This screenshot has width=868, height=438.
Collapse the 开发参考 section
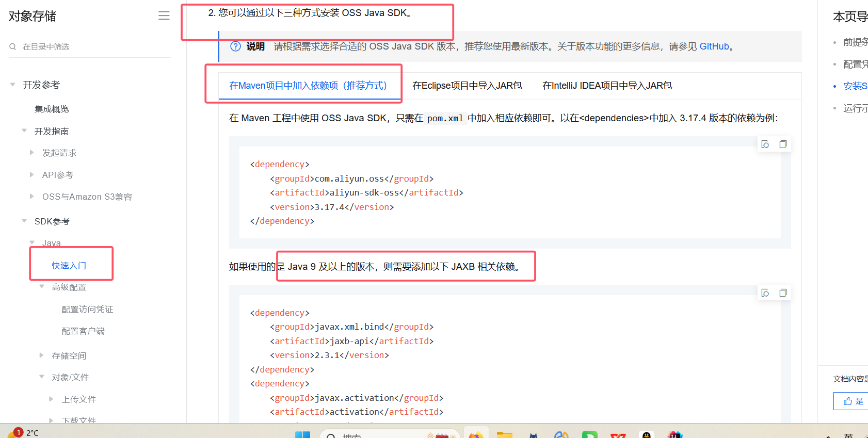click(x=12, y=85)
